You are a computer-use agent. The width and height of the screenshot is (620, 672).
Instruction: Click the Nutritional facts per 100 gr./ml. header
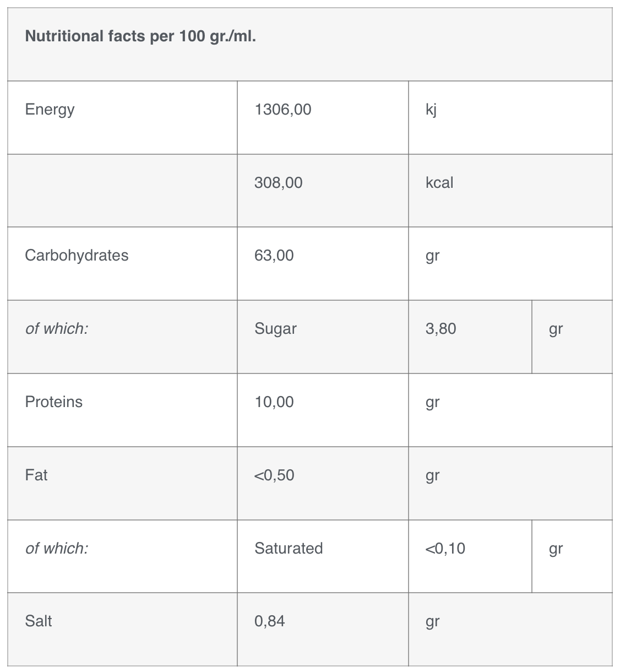tap(140, 36)
